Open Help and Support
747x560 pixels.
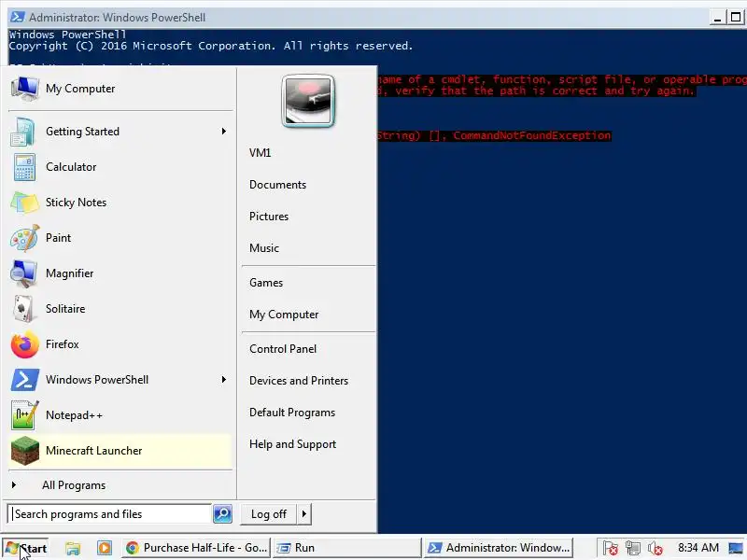tap(292, 444)
